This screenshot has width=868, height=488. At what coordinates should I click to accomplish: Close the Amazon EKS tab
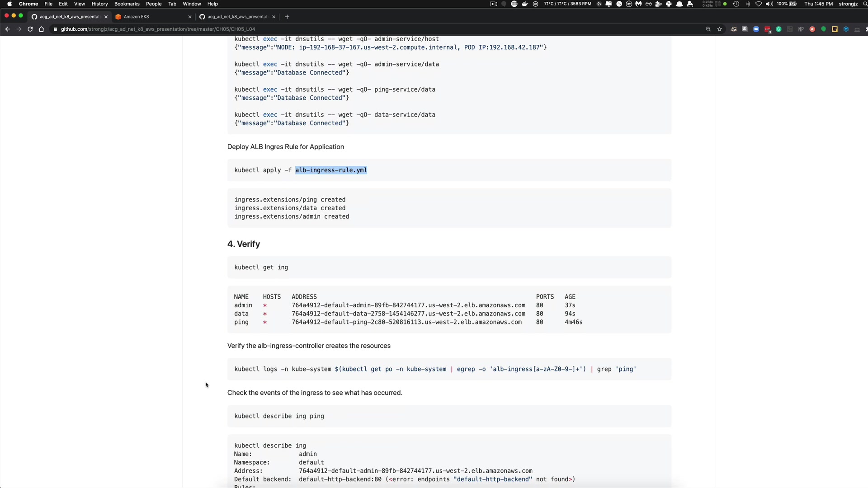pyautogui.click(x=190, y=17)
